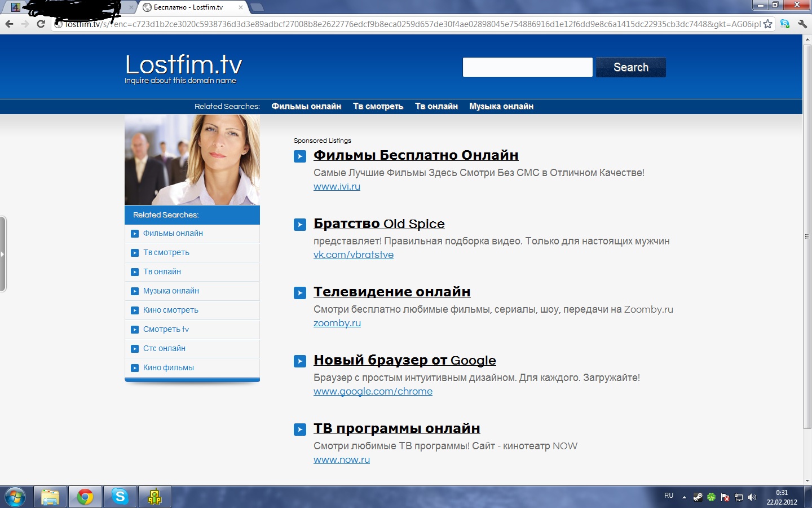812x508 pixels.
Task: Click arrow icon beside sidebar Стс онлайн
Action: (135, 349)
